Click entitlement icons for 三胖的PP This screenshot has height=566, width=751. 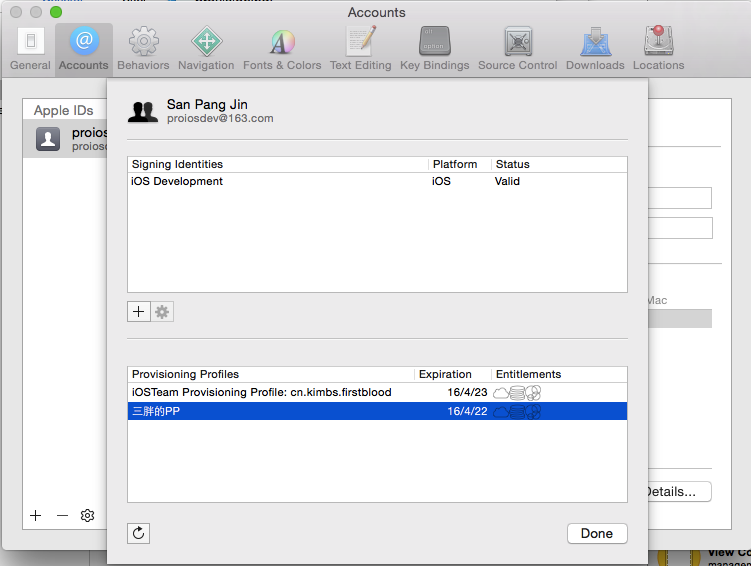[517, 411]
